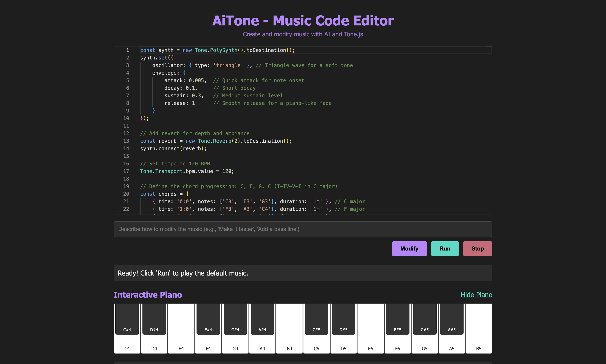Click the 'Create and modify music' subtitle
This screenshot has height=364, width=606.
[303, 34]
